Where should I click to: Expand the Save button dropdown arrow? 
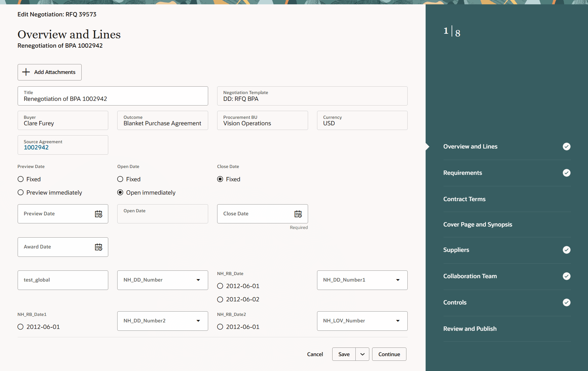click(x=362, y=354)
